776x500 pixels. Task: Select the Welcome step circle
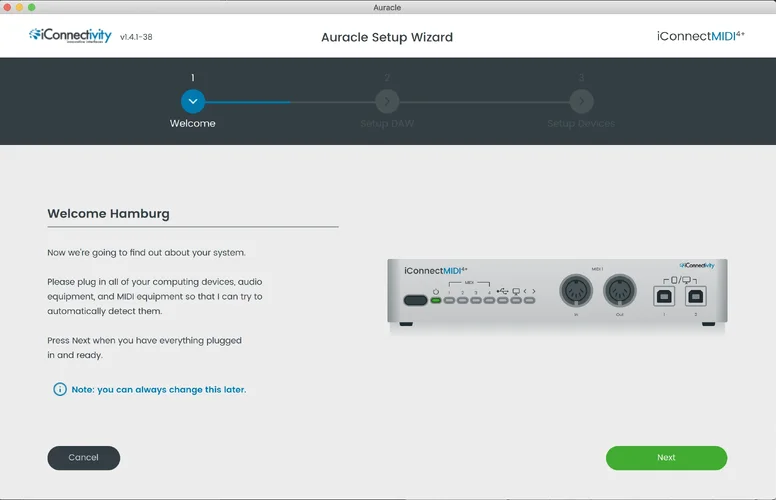[x=193, y=101]
